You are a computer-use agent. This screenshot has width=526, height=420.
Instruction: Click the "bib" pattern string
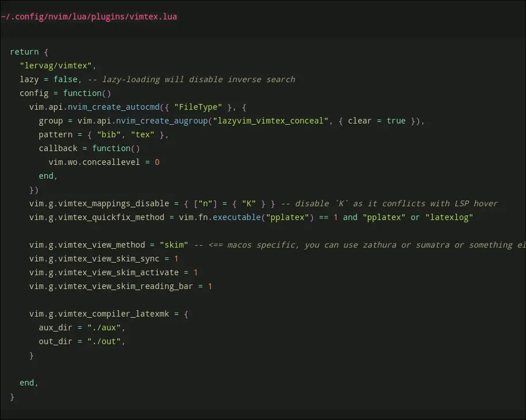109,134
